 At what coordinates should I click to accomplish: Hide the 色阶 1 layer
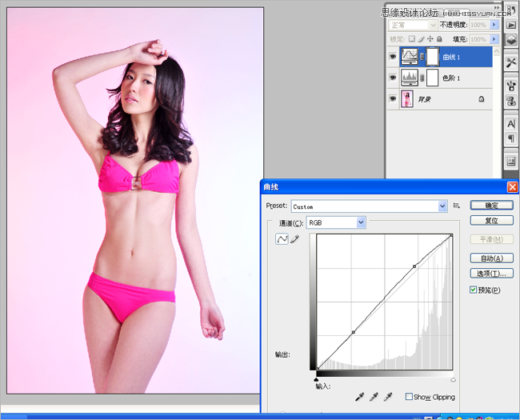[x=393, y=78]
